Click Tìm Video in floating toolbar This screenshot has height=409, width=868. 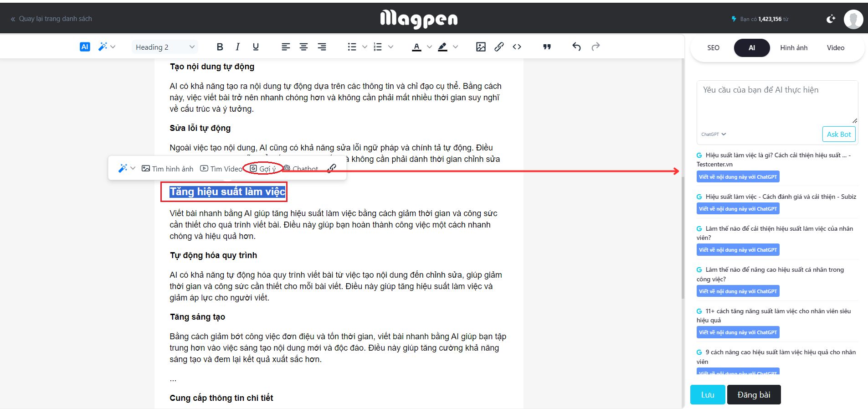pyautogui.click(x=221, y=169)
